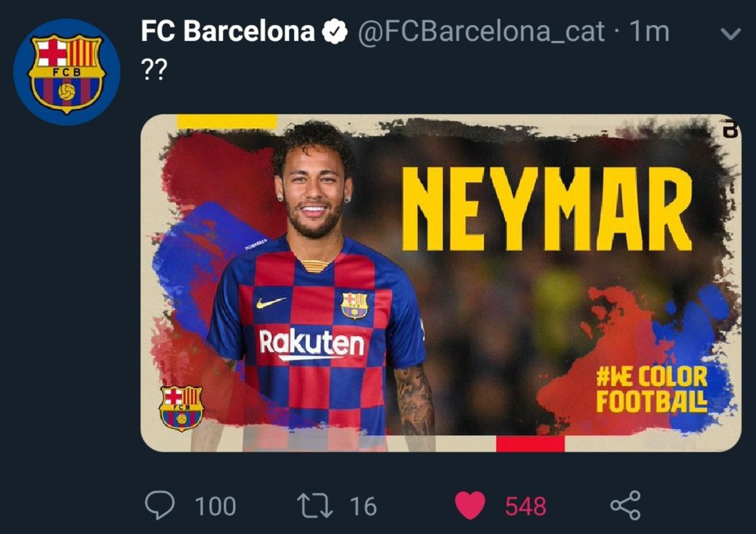Screen dimensions: 756x534
Task: Click the reply speech bubble icon
Action: pyautogui.click(x=160, y=505)
